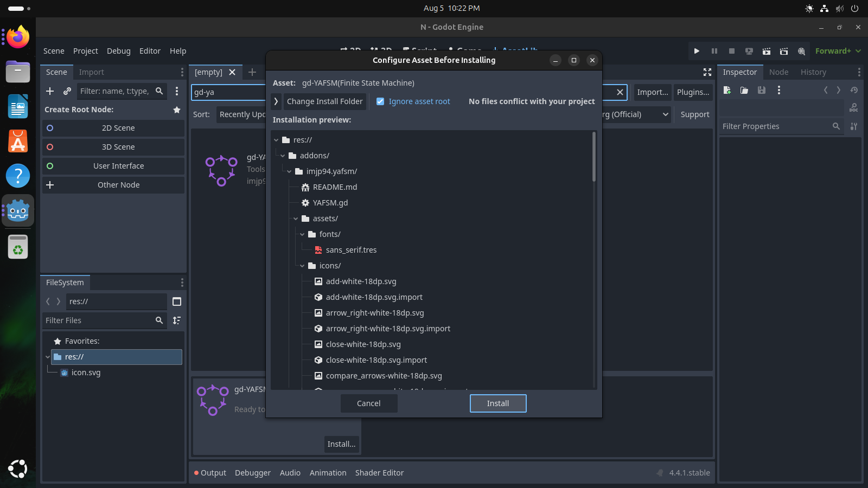Collapse imjp94.yafsm/ folder
Screen dimensions: 868x488
[289, 171]
